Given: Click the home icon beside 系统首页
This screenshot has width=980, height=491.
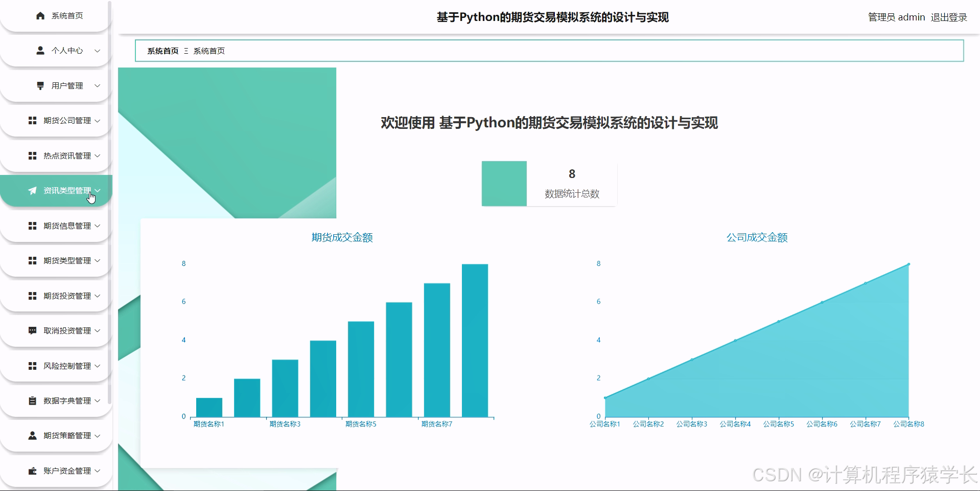Looking at the screenshot, I should (x=40, y=16).
